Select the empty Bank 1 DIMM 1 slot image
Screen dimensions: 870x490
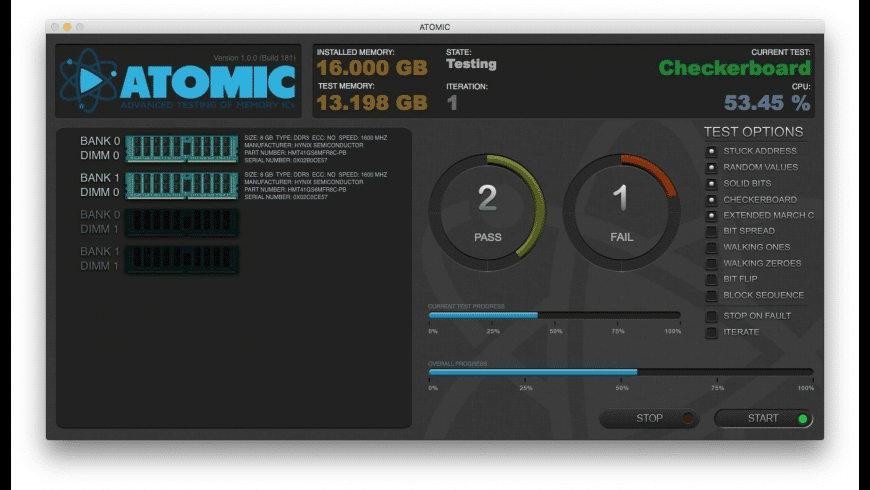(182, 259)
